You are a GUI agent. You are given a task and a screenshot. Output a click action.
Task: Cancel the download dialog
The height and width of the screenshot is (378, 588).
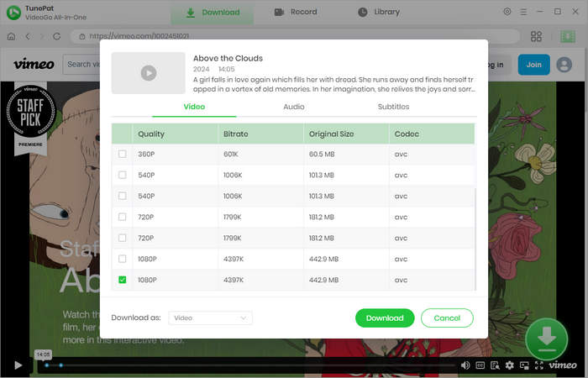click(447, 318)
